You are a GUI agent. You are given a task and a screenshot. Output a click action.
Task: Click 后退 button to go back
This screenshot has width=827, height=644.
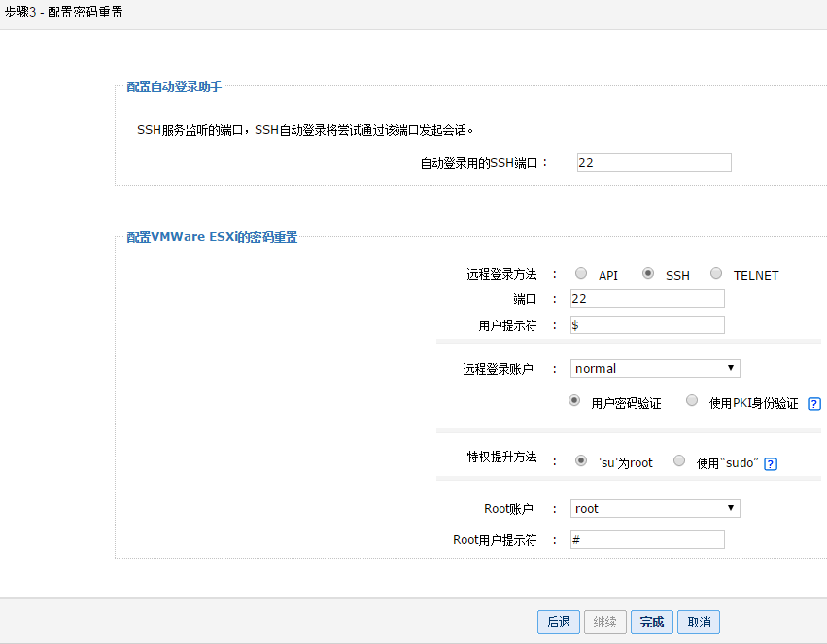point(558,622)
